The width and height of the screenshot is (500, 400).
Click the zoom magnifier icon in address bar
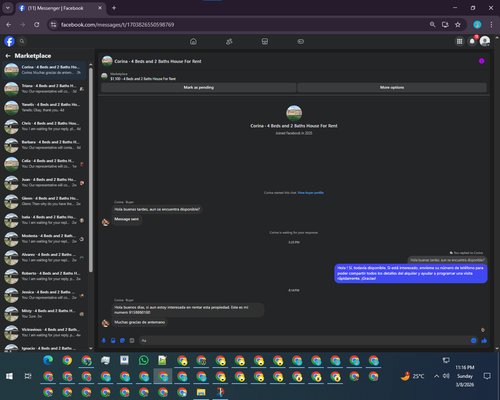(432, 25)
